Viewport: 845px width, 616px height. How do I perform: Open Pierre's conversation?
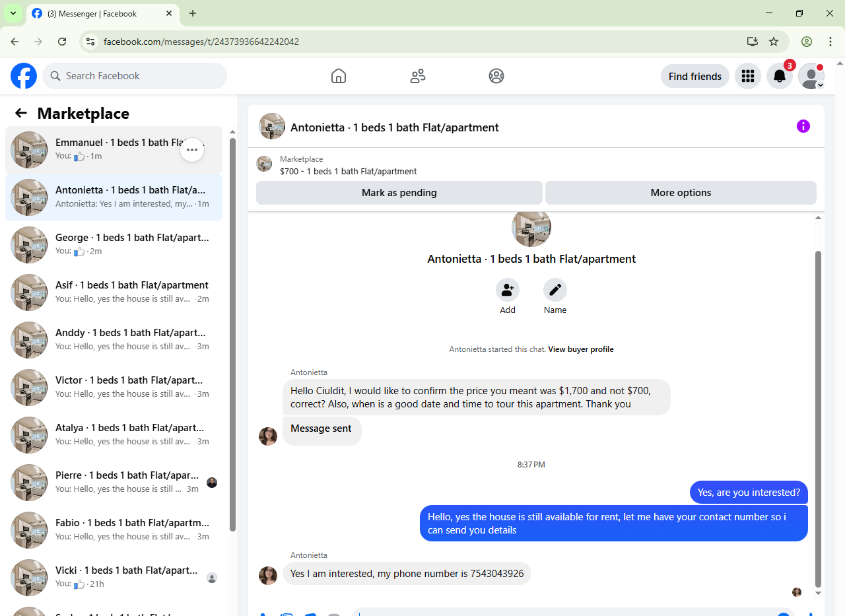(x=114, y=483)
